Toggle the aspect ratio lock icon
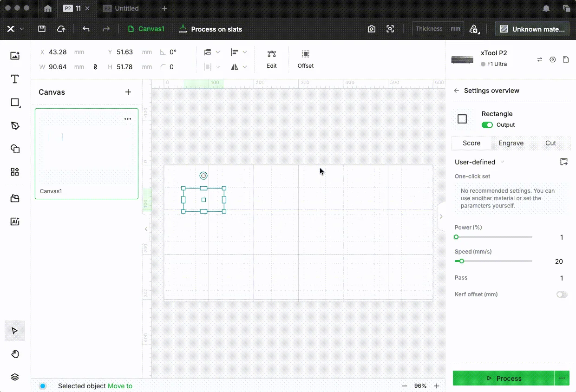Image resolution: width=576 pixels, height=392 pixels. coord(95,67)
